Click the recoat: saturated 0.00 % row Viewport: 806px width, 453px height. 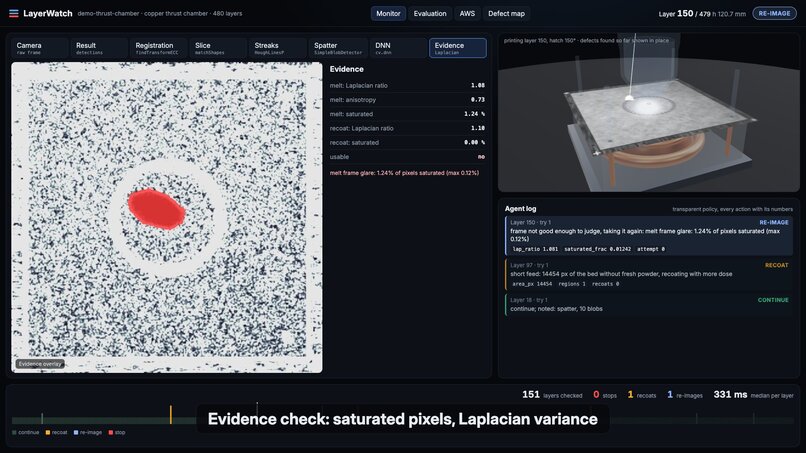407,142
